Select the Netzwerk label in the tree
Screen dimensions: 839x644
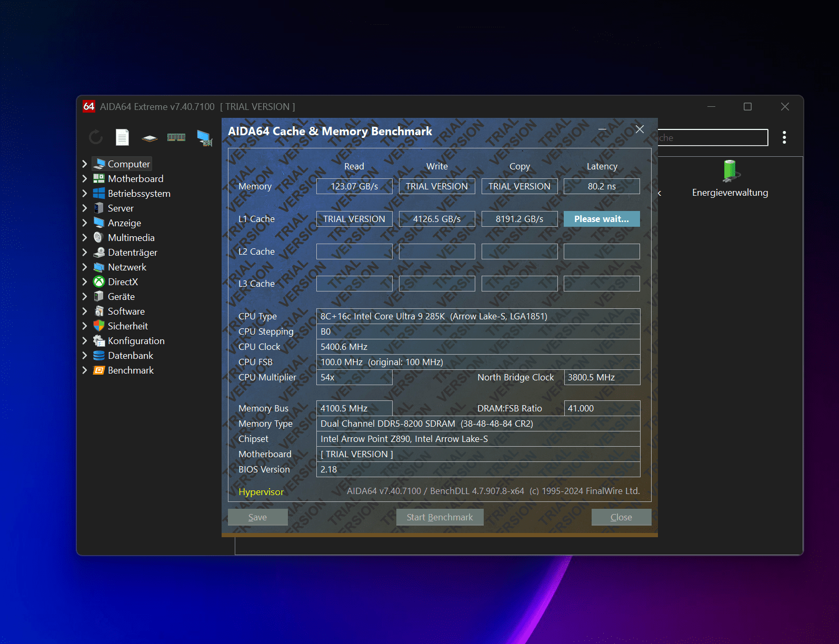point(127,267)
